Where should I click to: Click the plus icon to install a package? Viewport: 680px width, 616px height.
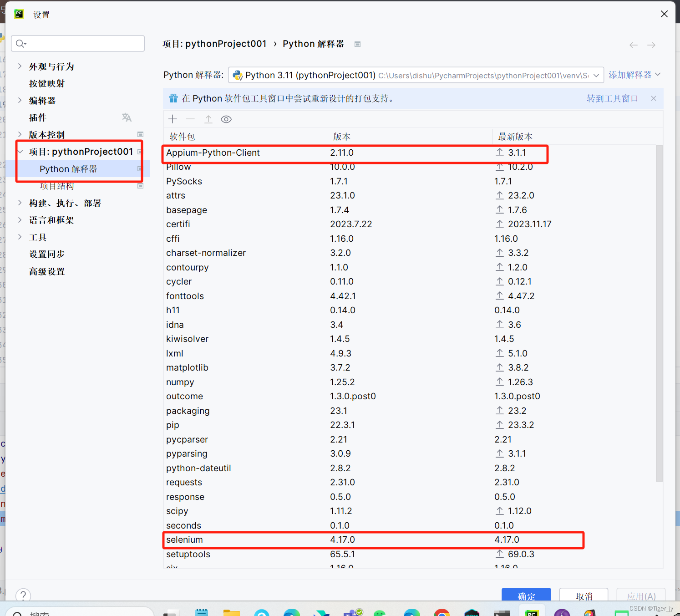[x=173, y=119]
